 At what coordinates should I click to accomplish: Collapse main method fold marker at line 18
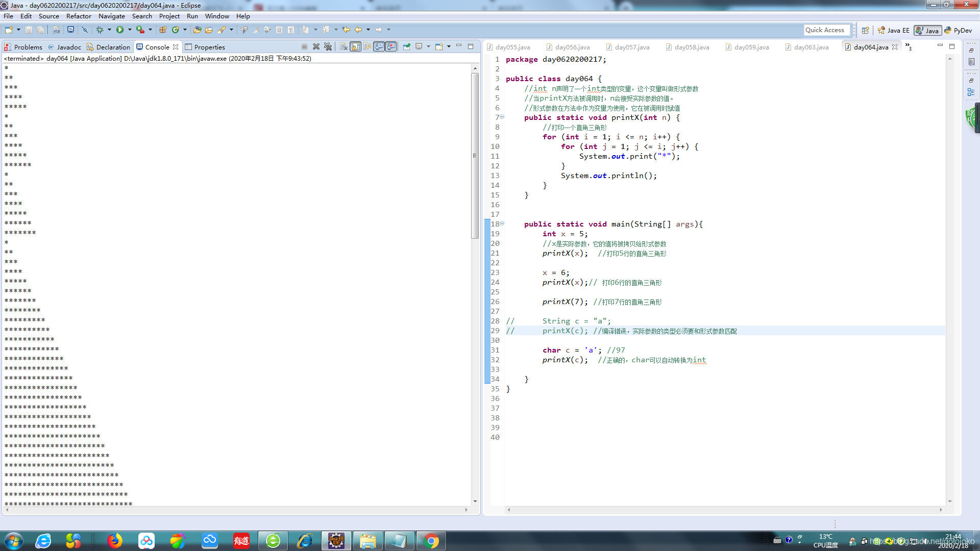(502, 223)
